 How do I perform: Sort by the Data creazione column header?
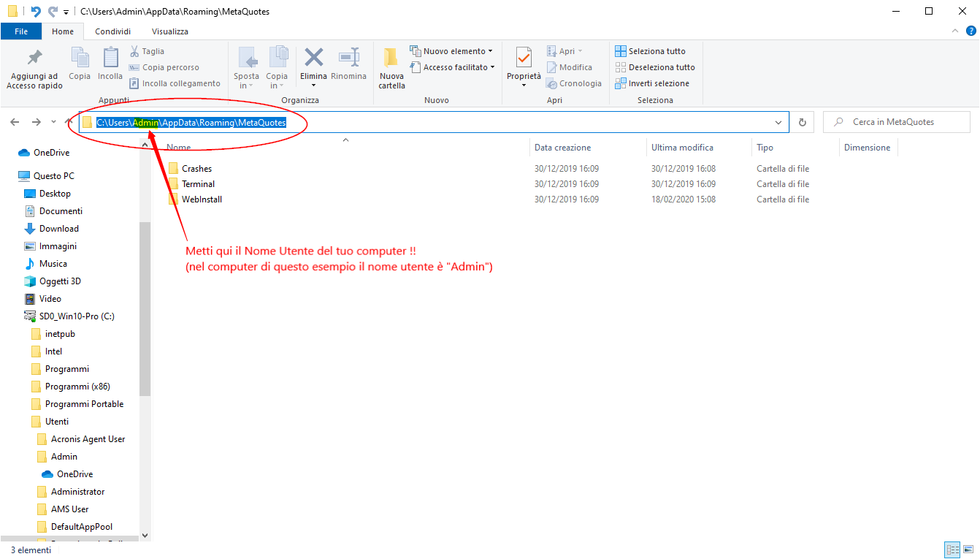pos(563,148)
